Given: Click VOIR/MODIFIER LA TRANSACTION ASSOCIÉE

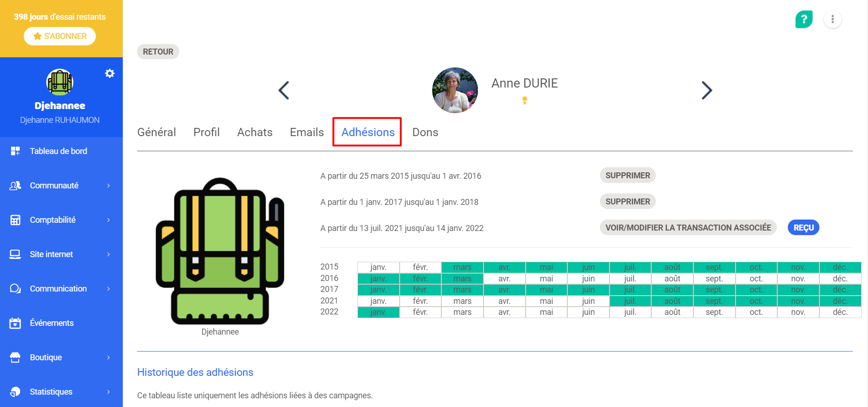Looking at the screenshot, I should coord(688,228).
